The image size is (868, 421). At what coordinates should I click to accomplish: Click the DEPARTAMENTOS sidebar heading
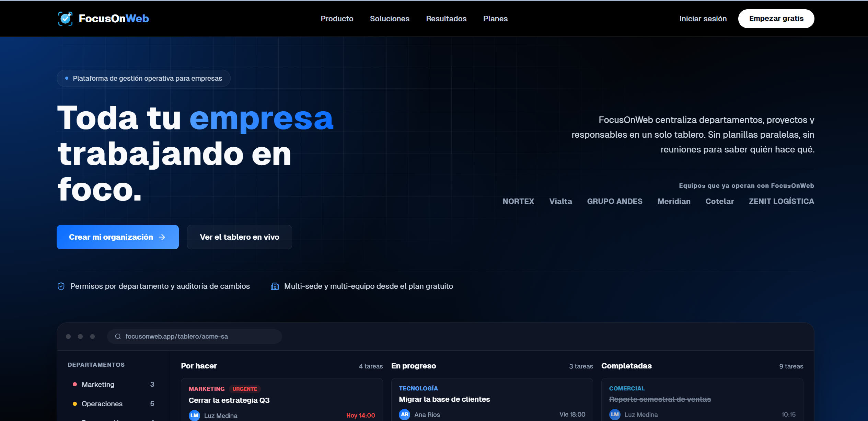[x=96, y=365]
